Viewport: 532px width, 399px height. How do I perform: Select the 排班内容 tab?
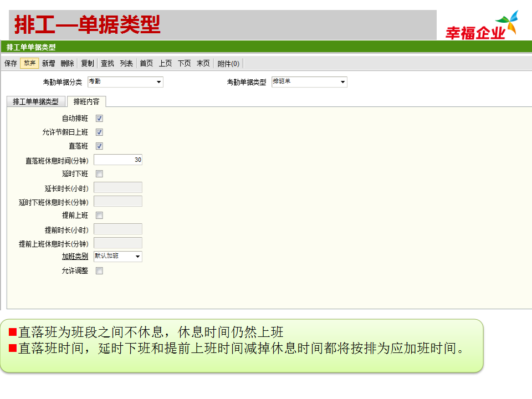click(86, 101)
